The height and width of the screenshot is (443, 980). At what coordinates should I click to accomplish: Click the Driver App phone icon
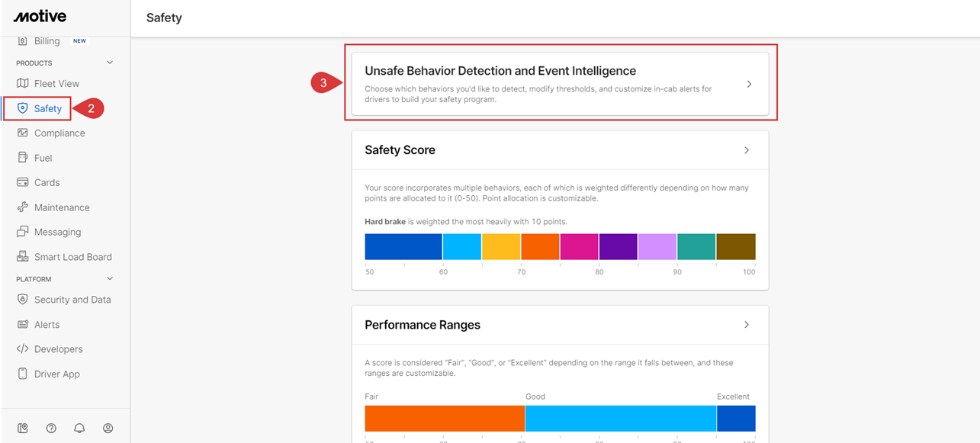pyautogui.click(x=22, y=374)
